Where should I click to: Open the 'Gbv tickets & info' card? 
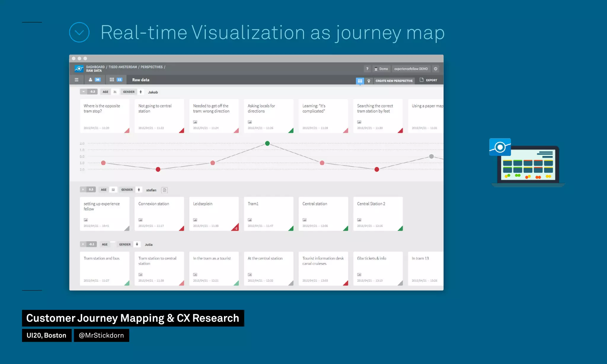click(x=378, y=269)
